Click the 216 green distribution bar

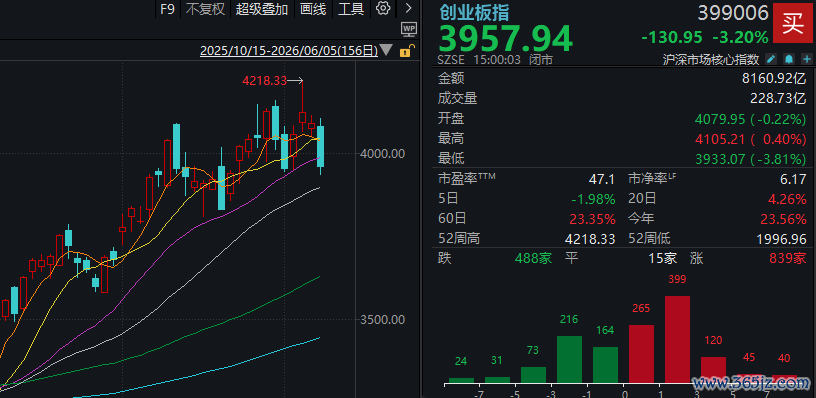pyautogui.click(x=569, y=360)
